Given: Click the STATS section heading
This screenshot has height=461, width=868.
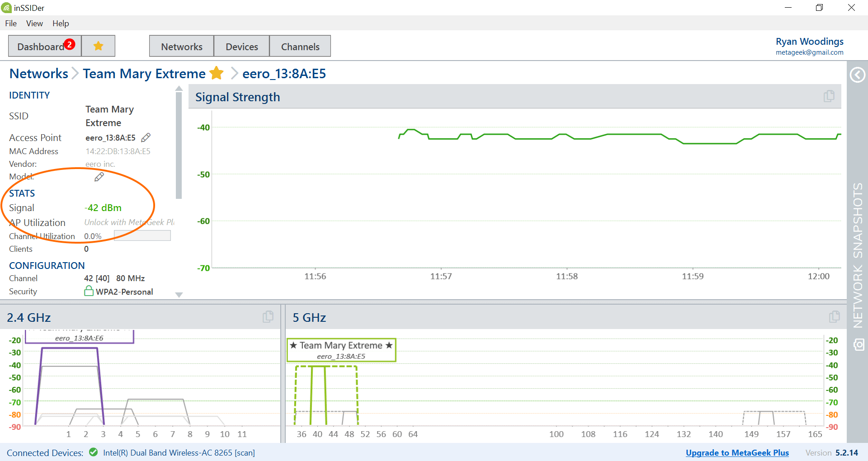Looking at the screenshot, I should click(22, 193).
